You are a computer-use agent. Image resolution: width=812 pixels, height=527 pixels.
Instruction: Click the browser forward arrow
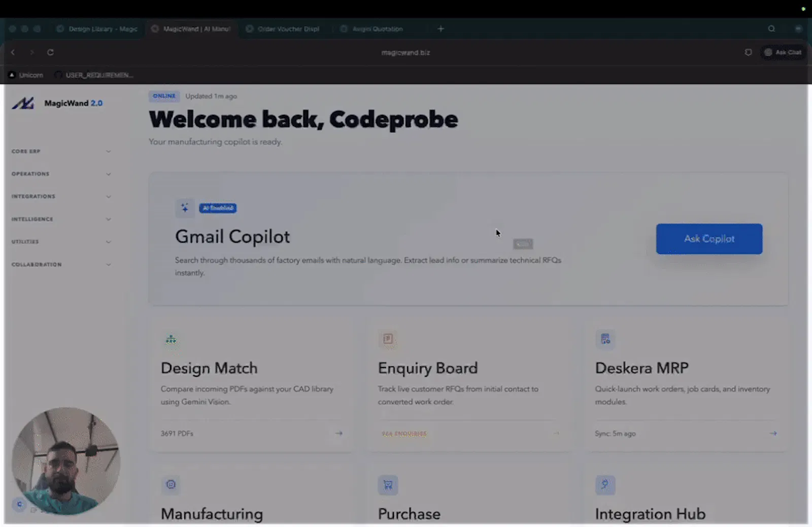coord(31,52)
